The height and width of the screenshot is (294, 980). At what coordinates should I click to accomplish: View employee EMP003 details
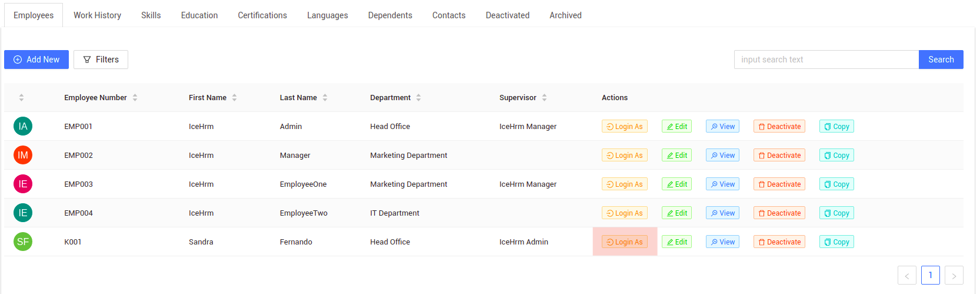pyautogui.click(x=722, y=184)
